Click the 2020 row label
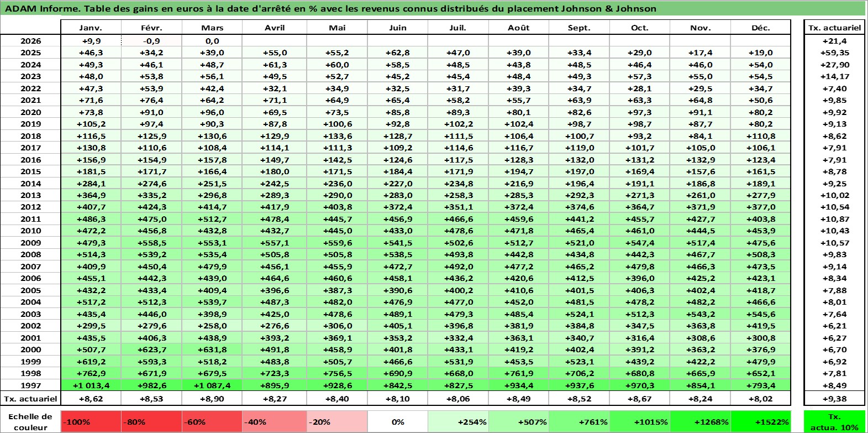868x433 pixels. (31, 112)
